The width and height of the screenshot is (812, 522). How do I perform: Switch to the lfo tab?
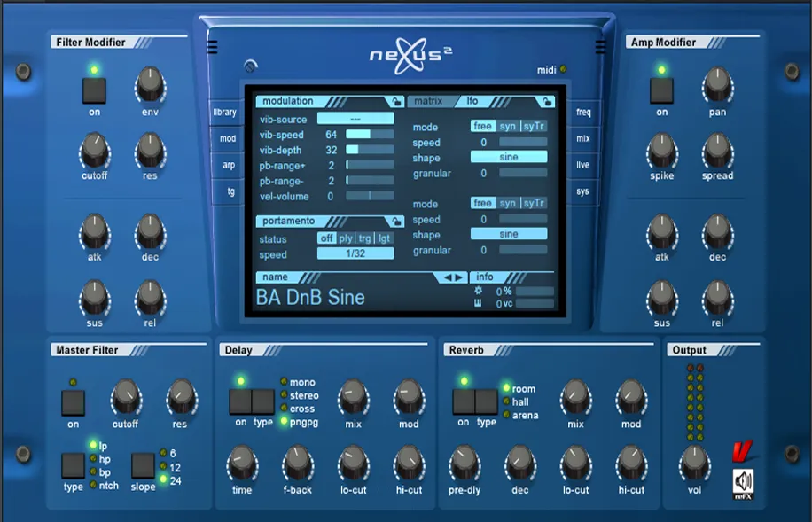472,101
